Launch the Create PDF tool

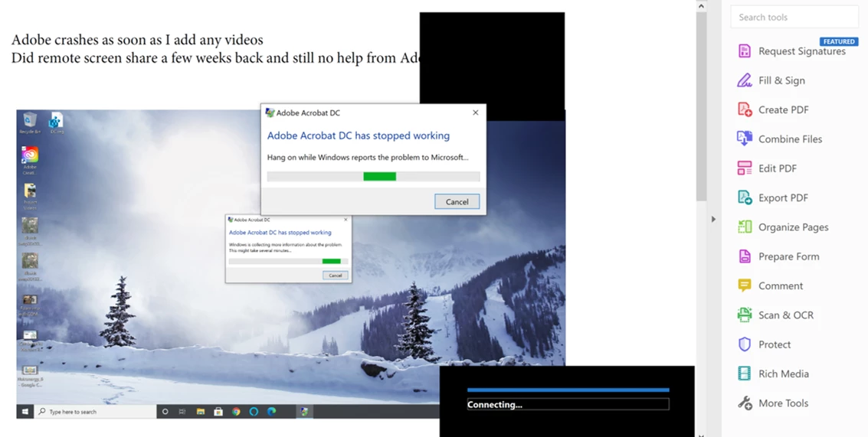[773, 109]
